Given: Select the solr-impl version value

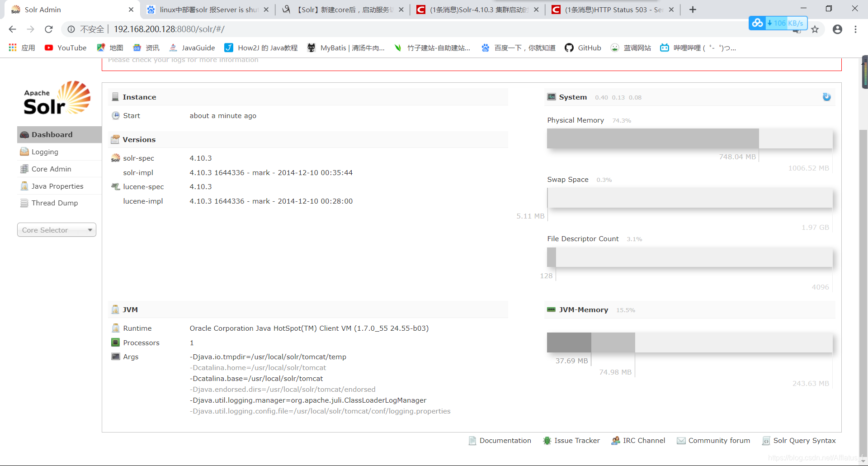Looking at the screenshot, I should [271, 172].
